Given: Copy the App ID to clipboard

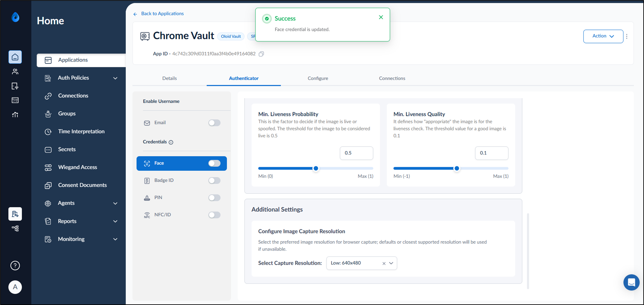Looking at the screenshot, I should click(261, 54).
